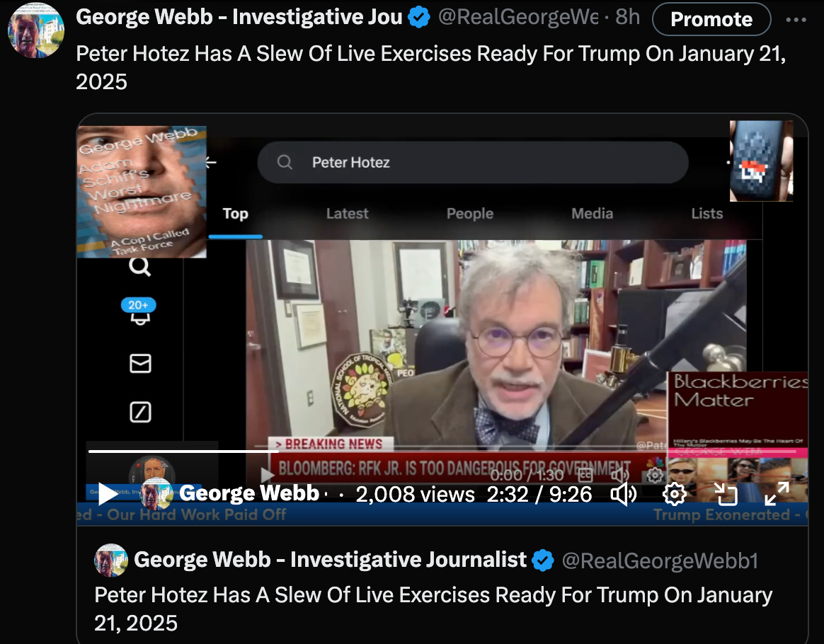
Task: Click the verified badge beside George Webb - Investigative Jou
Action: [x=419, y=17]
